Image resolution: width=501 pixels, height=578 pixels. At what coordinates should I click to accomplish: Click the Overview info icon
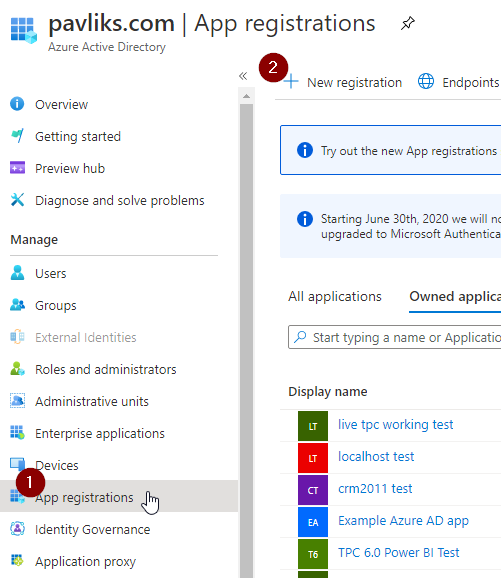17,104
